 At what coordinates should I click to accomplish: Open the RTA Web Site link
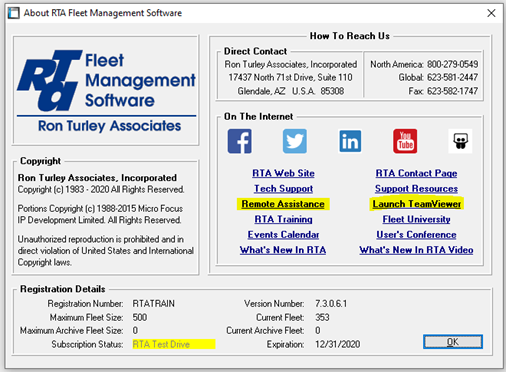point(283,173)
